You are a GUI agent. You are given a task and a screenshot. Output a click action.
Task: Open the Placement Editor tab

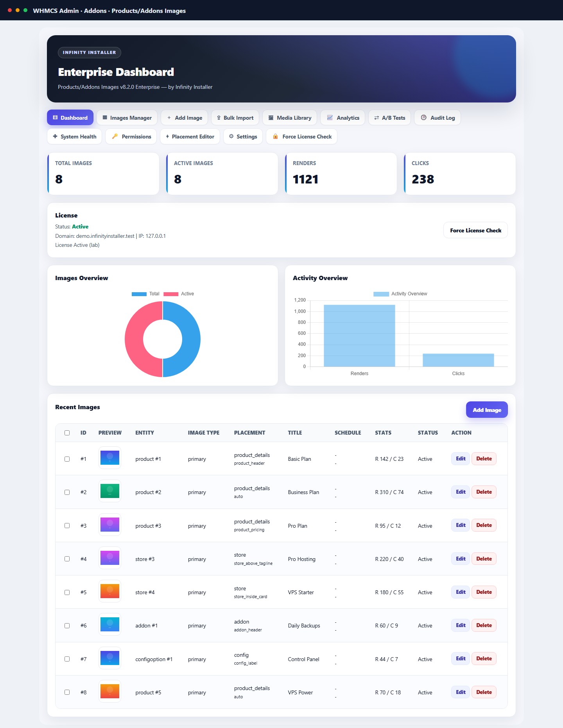[x=190, y=136]
